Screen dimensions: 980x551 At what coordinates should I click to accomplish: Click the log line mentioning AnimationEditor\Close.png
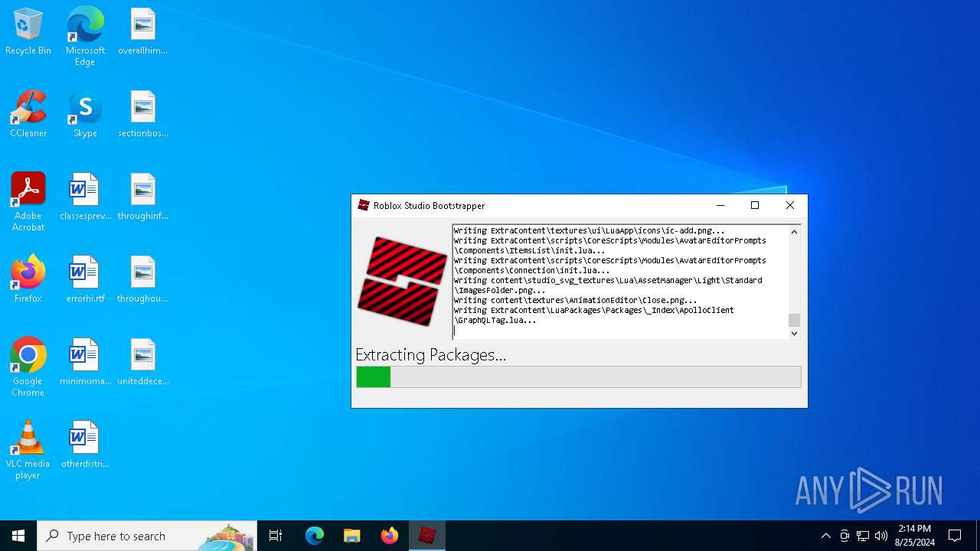click(x=575, y=300)
